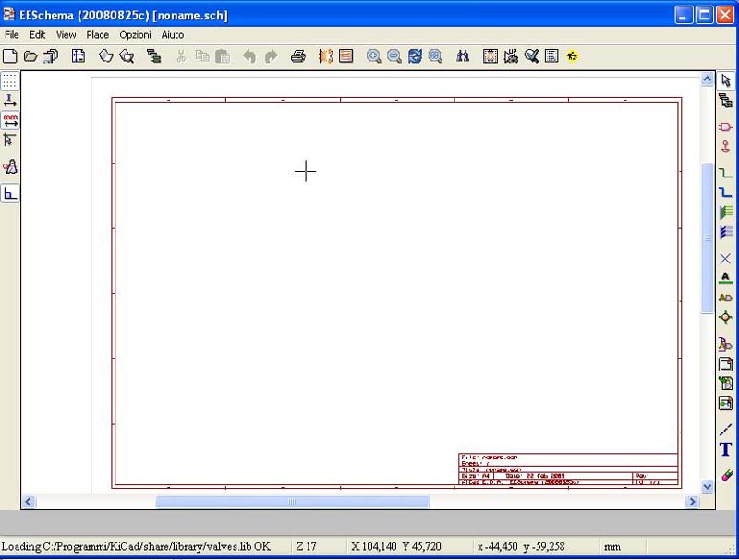
Task: Select the place text tool
Action: [726, 449]
